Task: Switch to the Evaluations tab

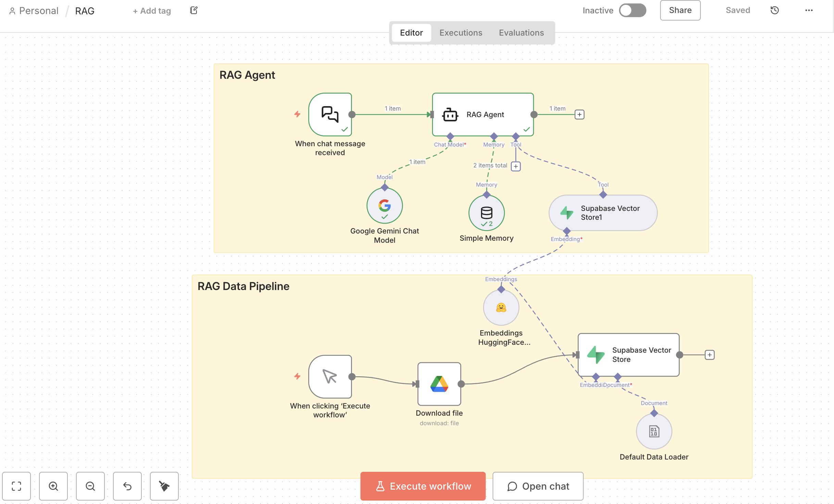Action: tap(521, 33)
